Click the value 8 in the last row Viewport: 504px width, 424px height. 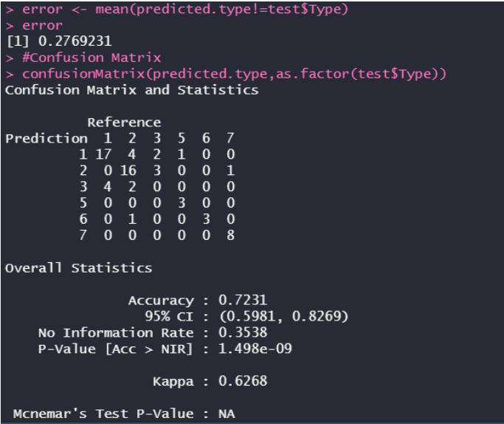230,235
